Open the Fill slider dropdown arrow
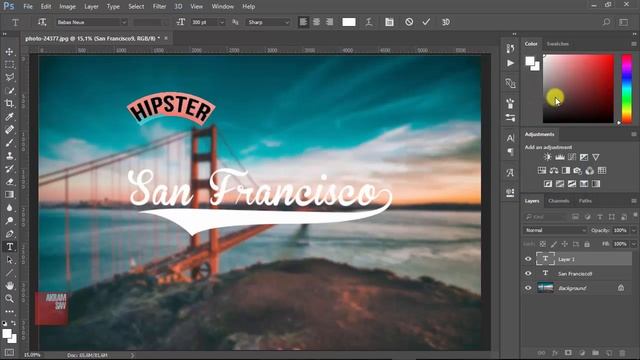 [x=634, y=244]
